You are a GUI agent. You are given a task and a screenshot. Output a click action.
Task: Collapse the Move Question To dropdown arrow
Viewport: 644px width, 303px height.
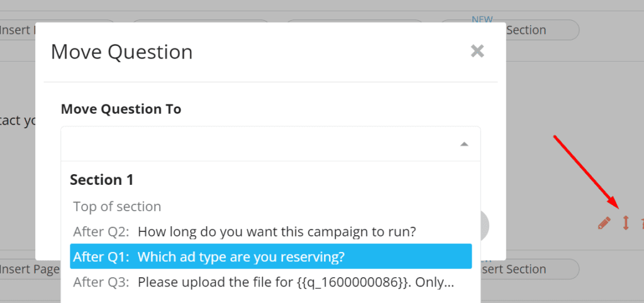464,144
